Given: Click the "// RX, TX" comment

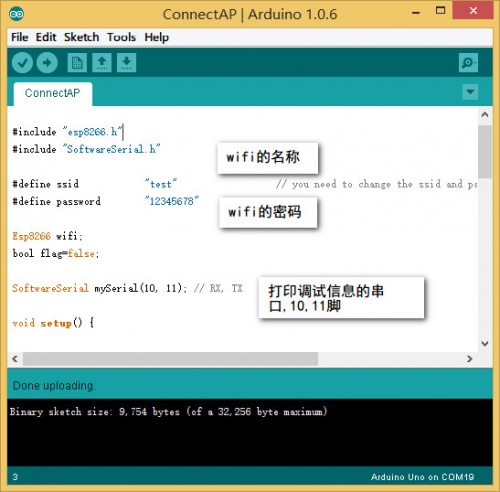Looking at the screenshot, I should (x=218, y=288).
